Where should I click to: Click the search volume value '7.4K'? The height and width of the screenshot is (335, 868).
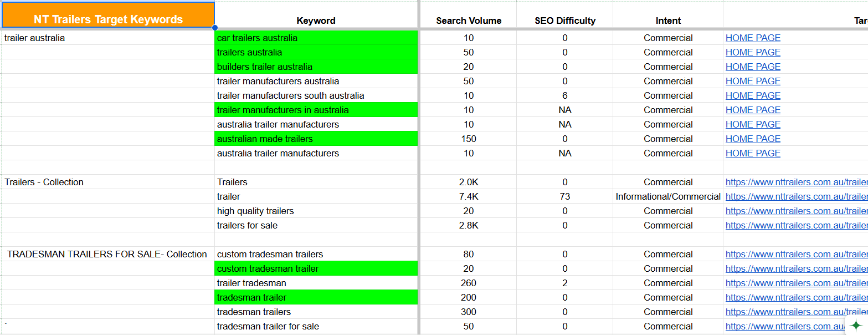point(469,196)
